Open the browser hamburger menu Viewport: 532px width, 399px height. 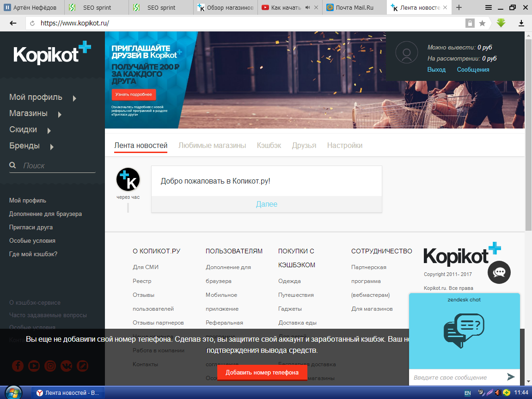point(489,7)
